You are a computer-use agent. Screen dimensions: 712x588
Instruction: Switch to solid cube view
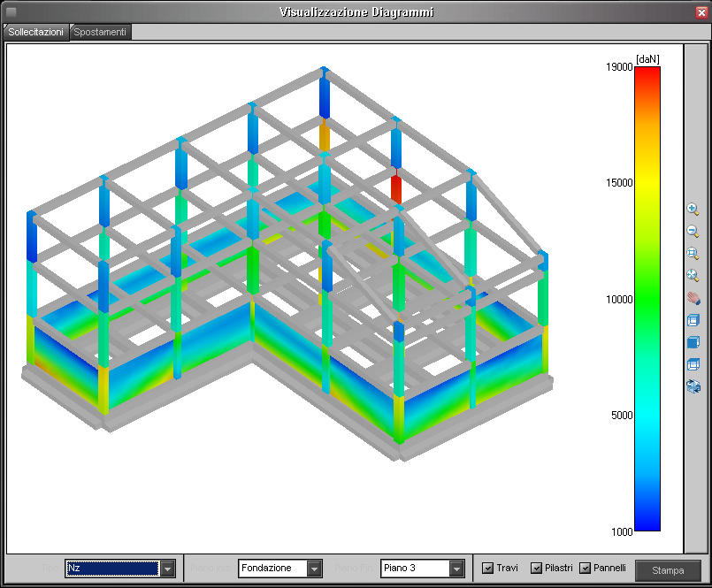coord(693,342)
